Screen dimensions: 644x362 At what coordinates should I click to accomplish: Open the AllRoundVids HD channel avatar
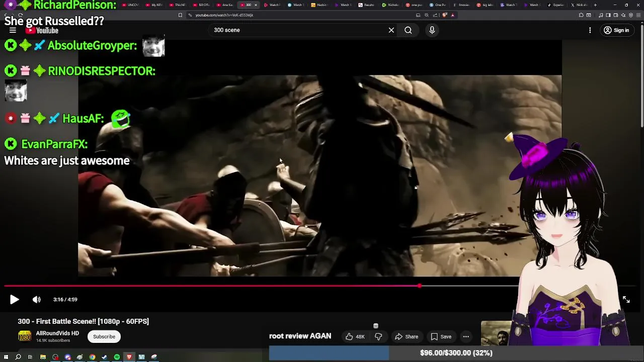click(24, 336)
